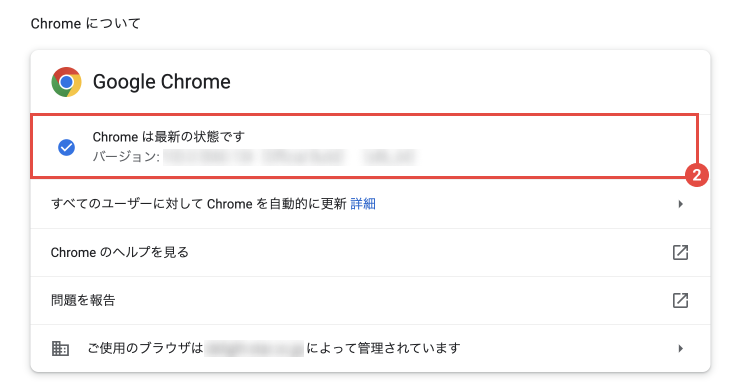Select the すべてのユーザーに対して Chrome を自動的に更新 text

point(198,204)
